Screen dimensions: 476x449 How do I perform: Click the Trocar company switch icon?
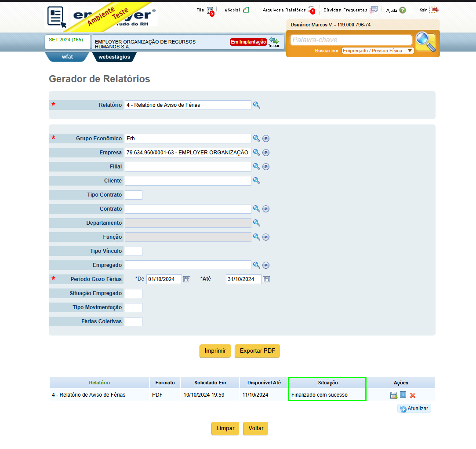(x=274, y=42)
